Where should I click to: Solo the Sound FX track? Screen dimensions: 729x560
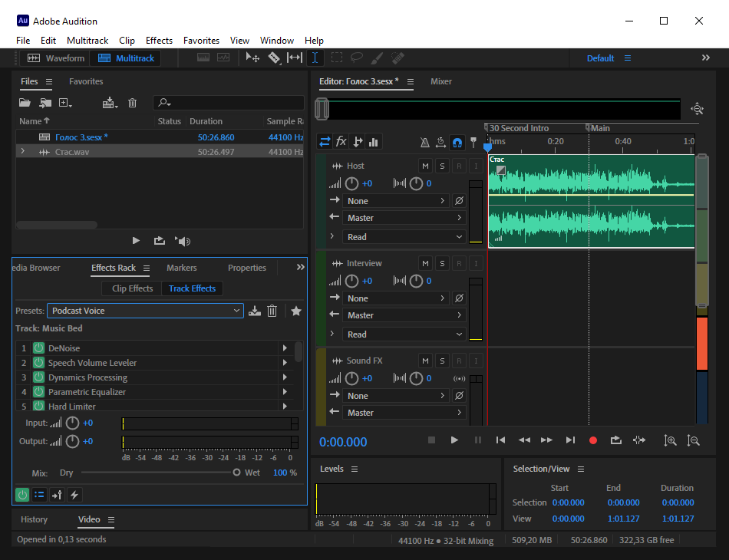coord(442,361)
